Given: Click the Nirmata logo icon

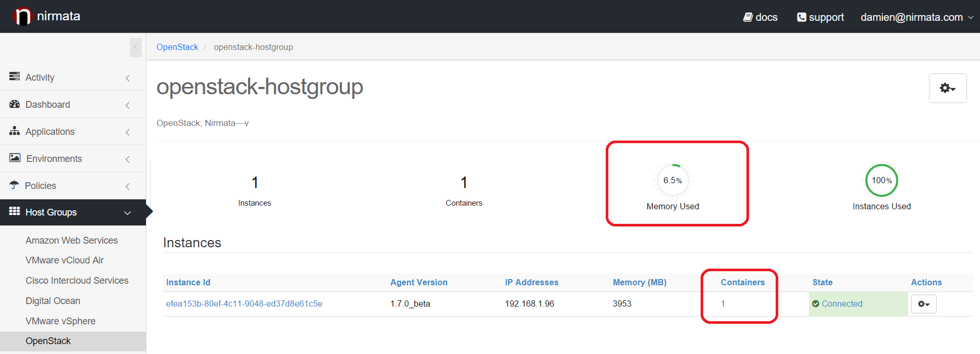Looking at the screenshot, I should pos(22,17).
